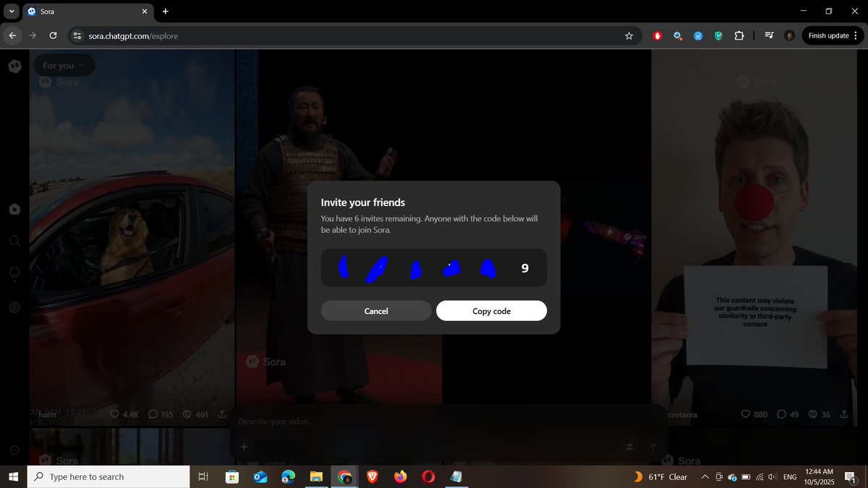Viewport: 868px width, 488px height.
Task: Expand the For you feed dropdown
Action: [x=64, y=66]
